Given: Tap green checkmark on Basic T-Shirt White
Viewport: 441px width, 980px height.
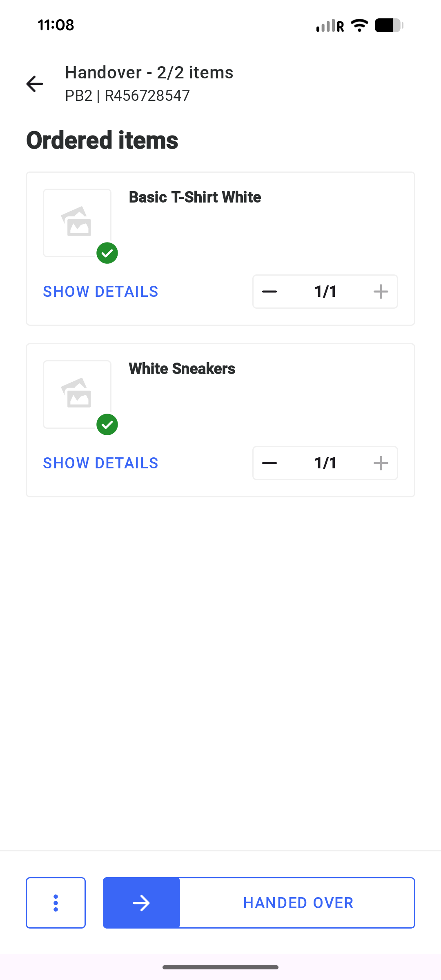Looking at the screenshot, I should (x=107, y=253).
